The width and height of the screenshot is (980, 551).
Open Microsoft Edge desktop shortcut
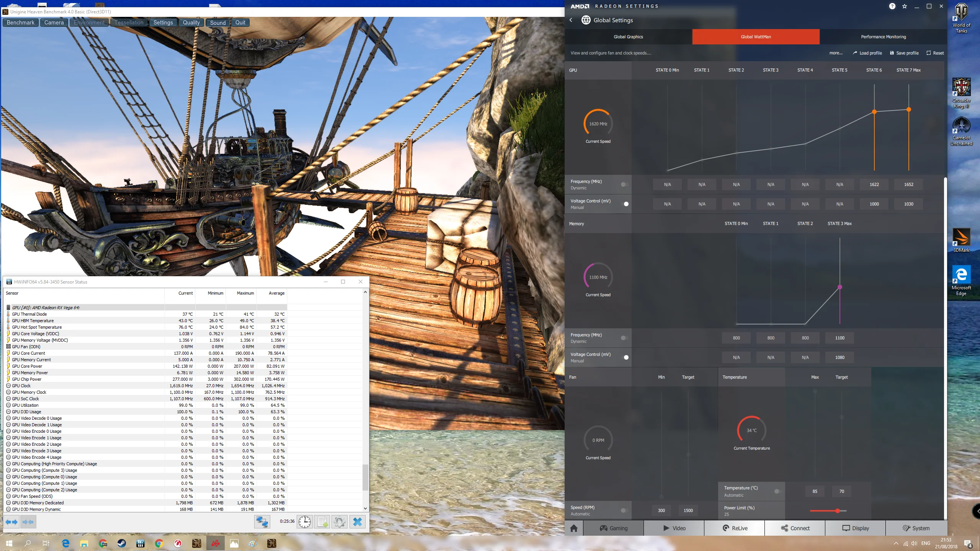(x=961, y=280)
